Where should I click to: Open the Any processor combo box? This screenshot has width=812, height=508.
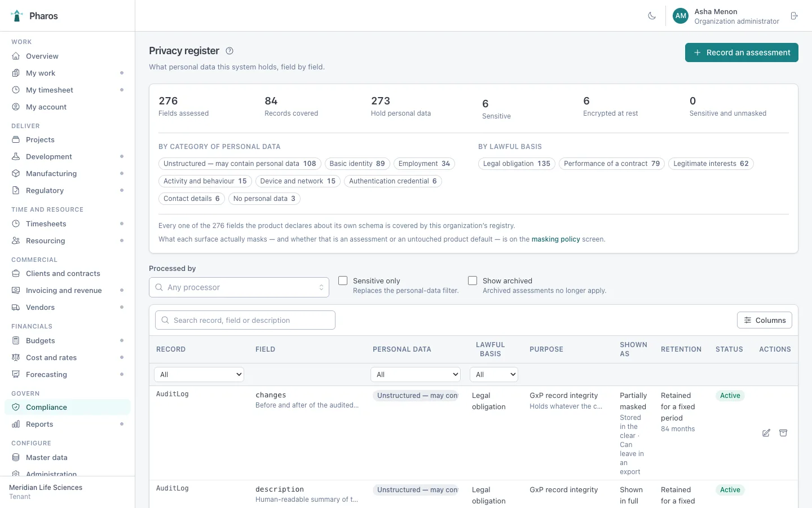239,287
